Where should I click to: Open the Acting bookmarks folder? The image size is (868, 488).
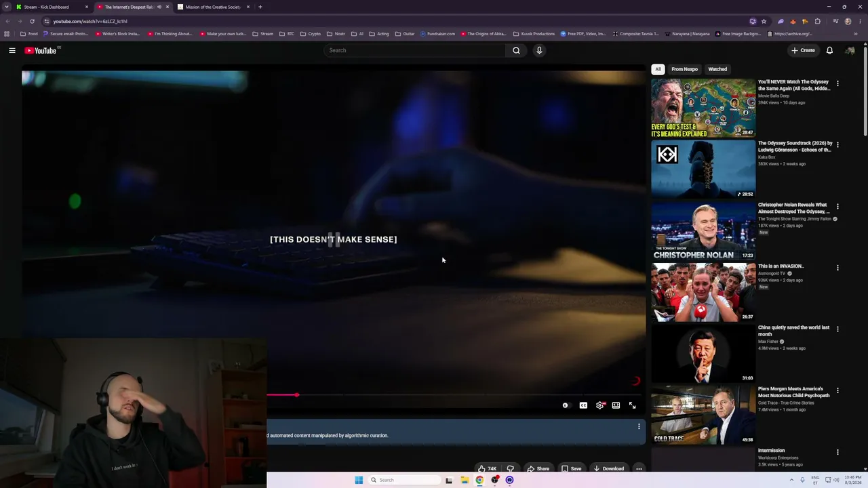379,34
